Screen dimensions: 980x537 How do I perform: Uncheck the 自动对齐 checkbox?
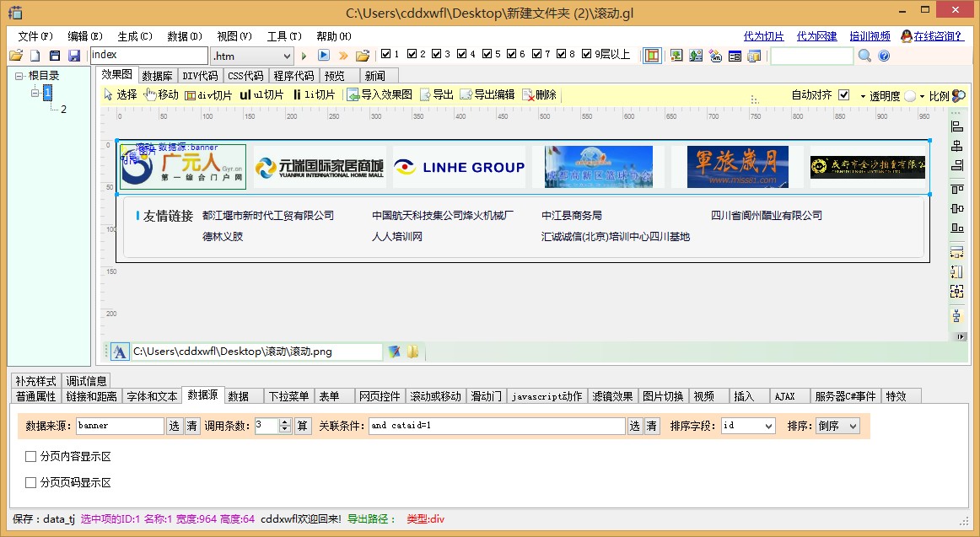[x=843, y=95]
